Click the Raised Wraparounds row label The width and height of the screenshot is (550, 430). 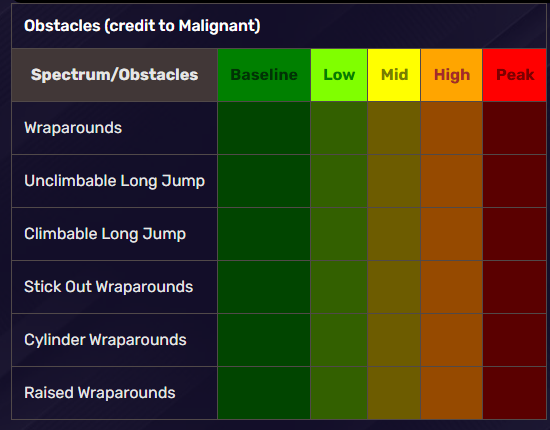tap(100, 393)
